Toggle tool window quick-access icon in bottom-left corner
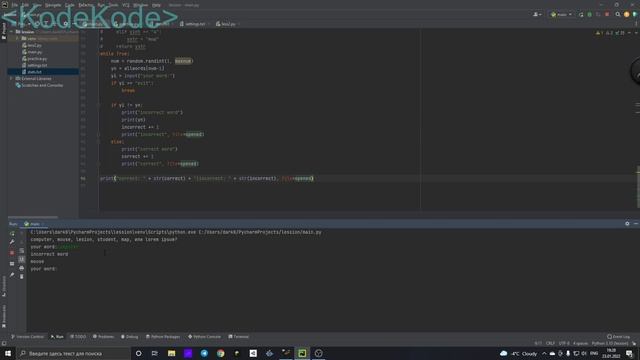Screen dimensions: 640x360 pyautogui.click(x=4, y=343)
